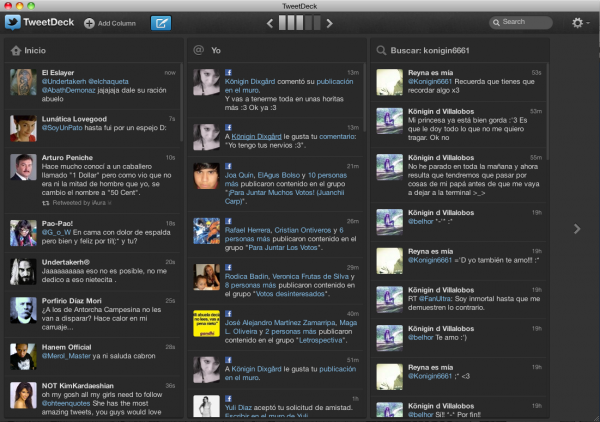
Task: Click the @FanUltra mention link
Action: (x=435, y=299)
